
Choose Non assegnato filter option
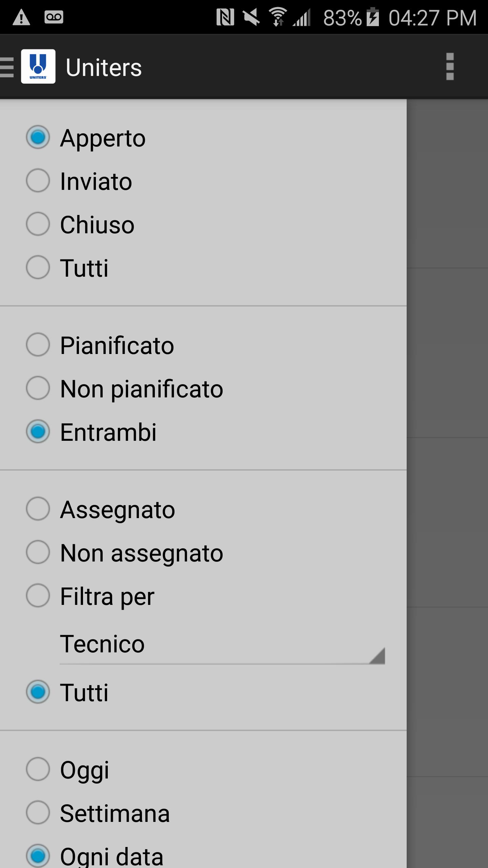click(x=125, y=553)
